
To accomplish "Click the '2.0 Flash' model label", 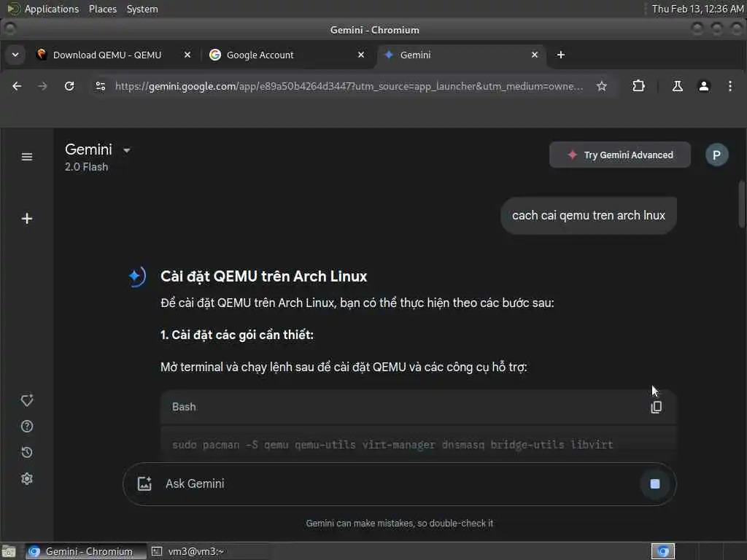I will (x=86, y=167).
